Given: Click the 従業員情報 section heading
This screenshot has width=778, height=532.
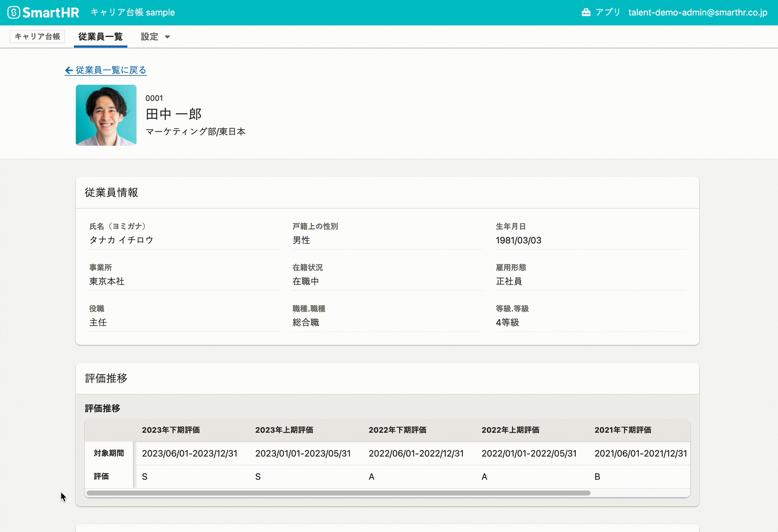Looking at the screenshot, I should coord(111,192).
